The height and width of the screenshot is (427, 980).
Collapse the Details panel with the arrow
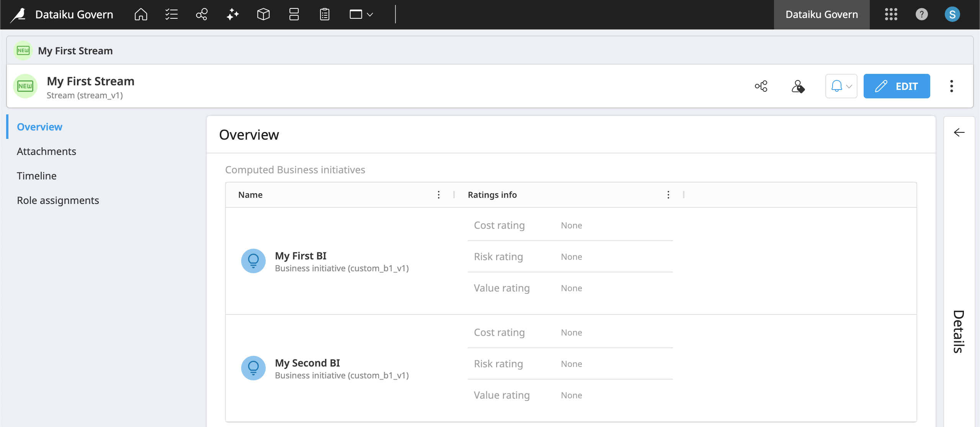(960, 132)
